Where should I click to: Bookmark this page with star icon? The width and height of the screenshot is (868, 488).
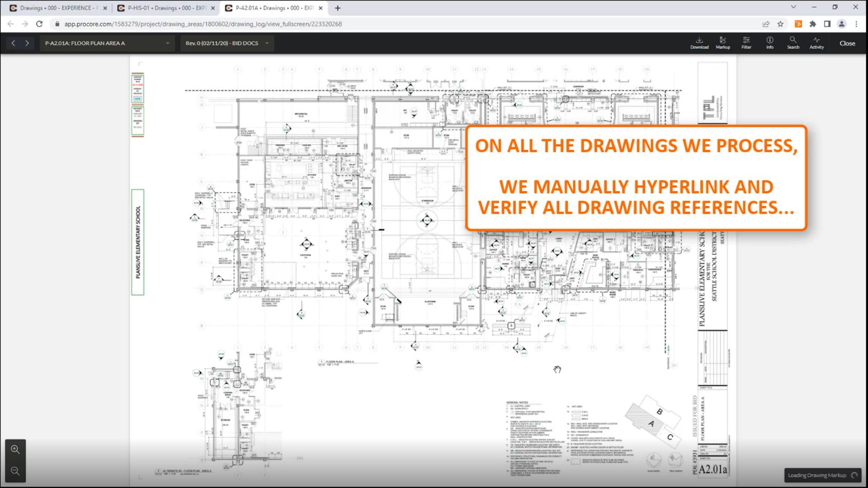point(780,24)
